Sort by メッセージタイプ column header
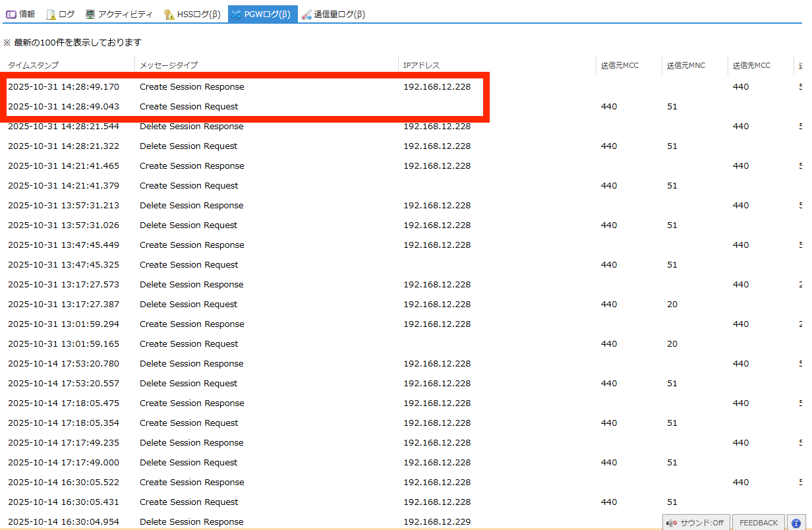Viewport: 812px width, 530px height. [x=168, y=65]
